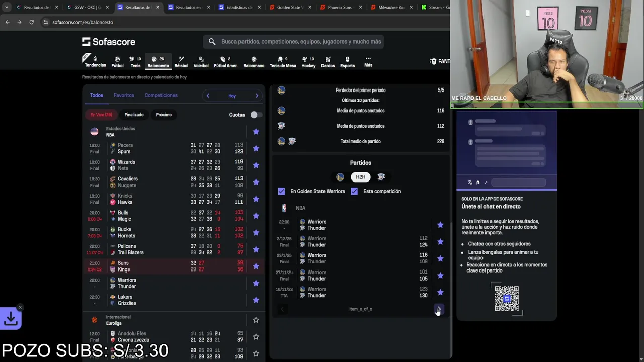
Task: Open Estadísticas browser tab
Action: 239,7
